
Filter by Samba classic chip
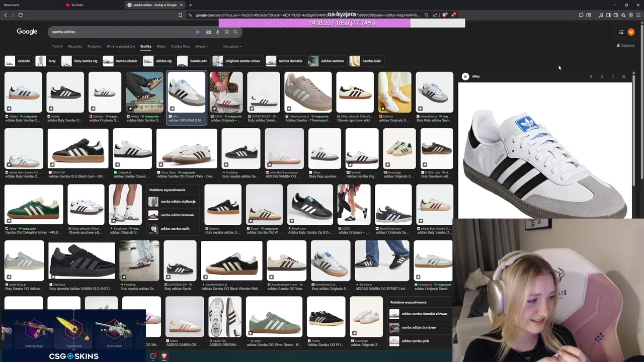(x=121, y=61)
